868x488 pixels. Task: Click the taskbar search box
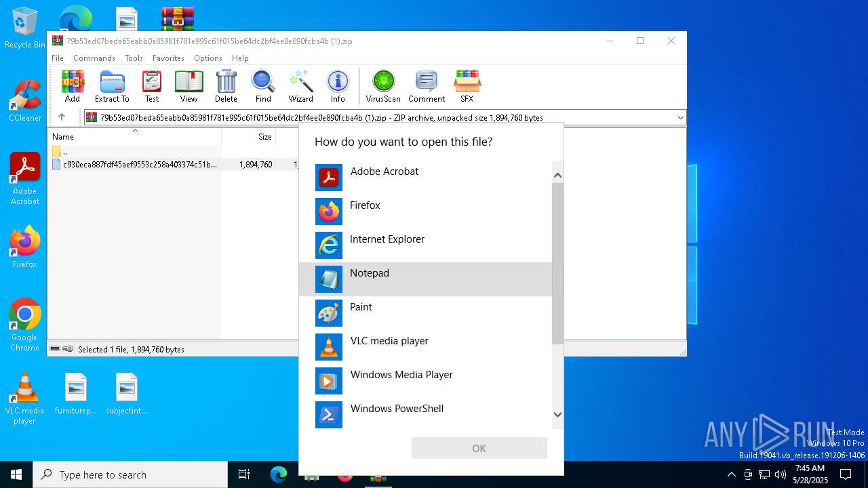[x=130, y=474]
